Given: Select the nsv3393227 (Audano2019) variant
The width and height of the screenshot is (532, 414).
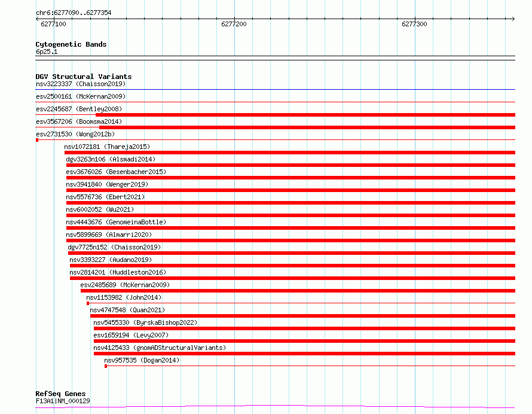Looking at the screenshot, I should coord(111,260).
